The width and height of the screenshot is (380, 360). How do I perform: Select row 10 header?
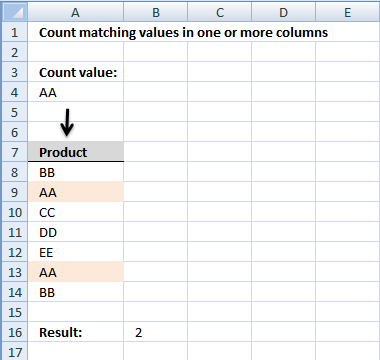(x=14, y=212)
